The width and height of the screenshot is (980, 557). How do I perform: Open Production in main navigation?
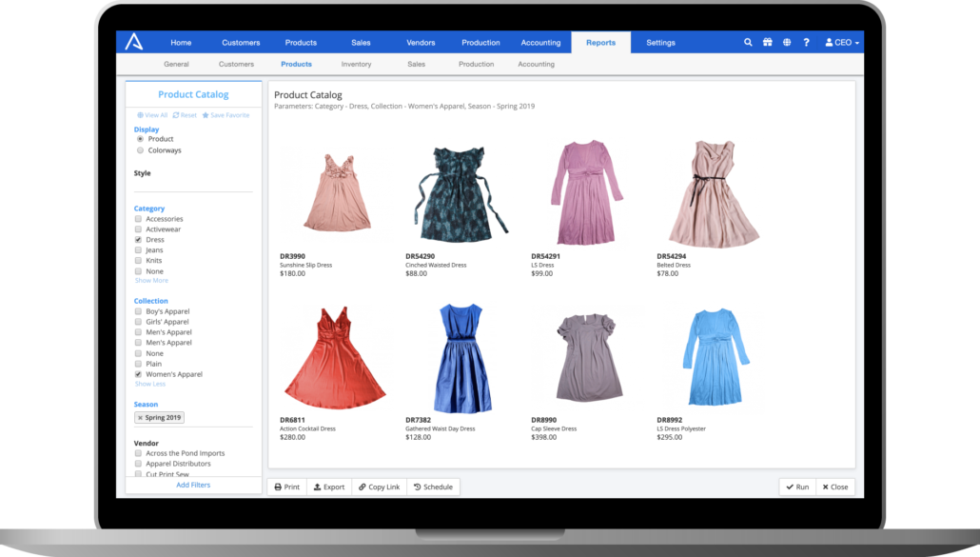pos(480,43)
